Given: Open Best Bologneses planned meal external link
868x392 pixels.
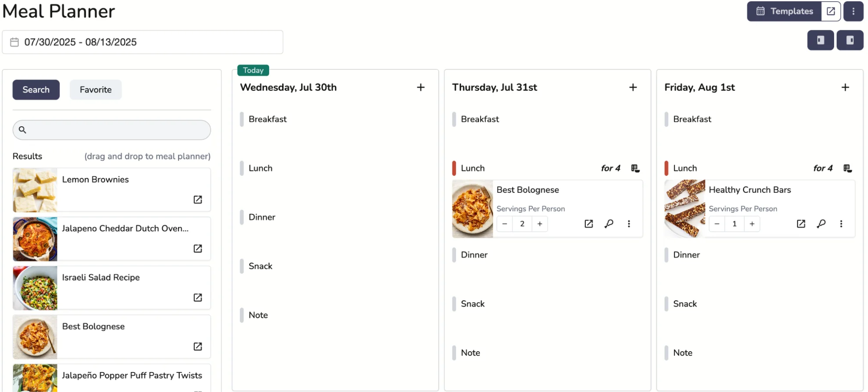Looking at the screenshot, I should point(588,224).
